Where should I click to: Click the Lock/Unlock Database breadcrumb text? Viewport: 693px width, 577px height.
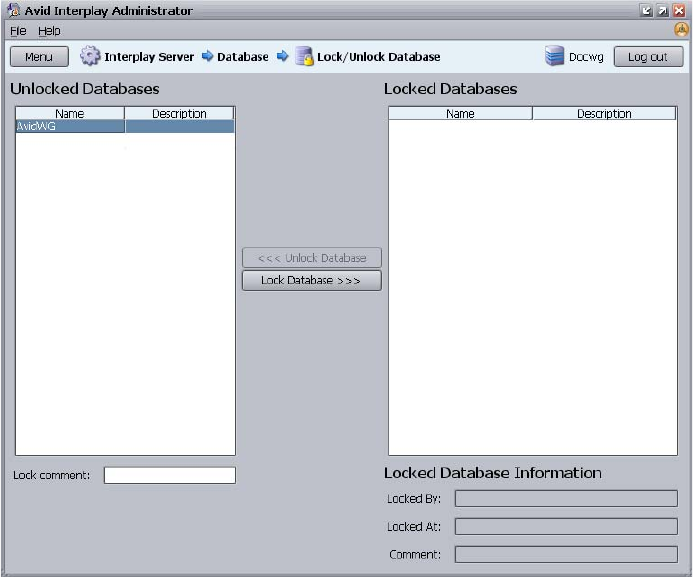coord(379,57)
